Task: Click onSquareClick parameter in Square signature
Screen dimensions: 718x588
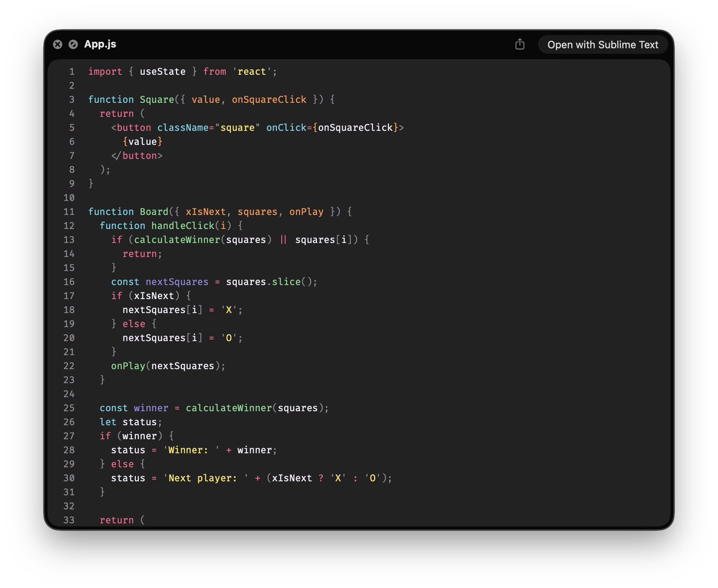Action: coord(269,99)
